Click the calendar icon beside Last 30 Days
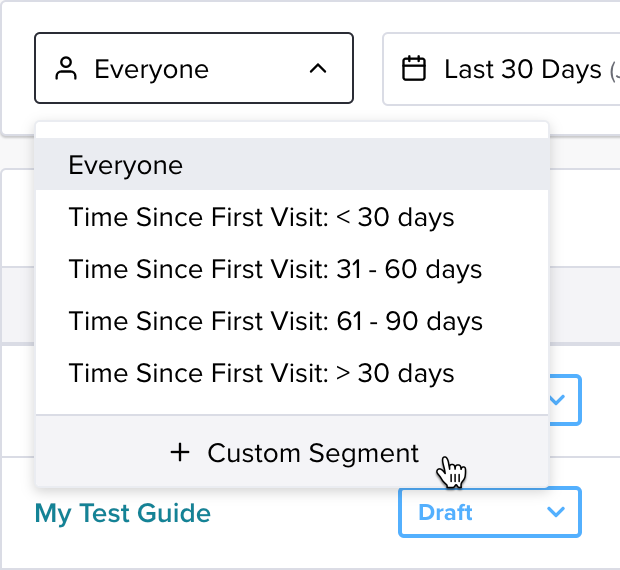Viewport: 620px width, 570px height. click(x=414, y=69)
